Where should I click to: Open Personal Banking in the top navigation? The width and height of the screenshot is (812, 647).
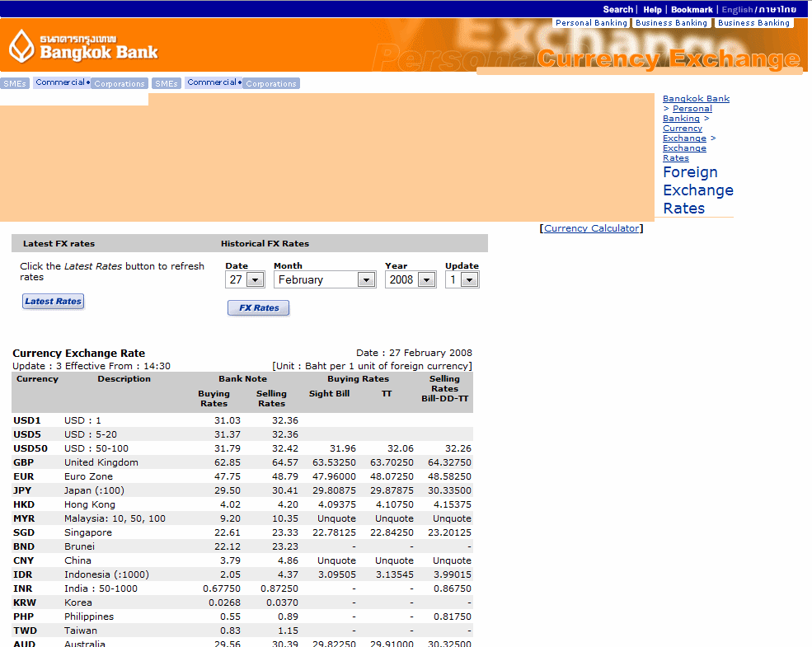(591, 23)
